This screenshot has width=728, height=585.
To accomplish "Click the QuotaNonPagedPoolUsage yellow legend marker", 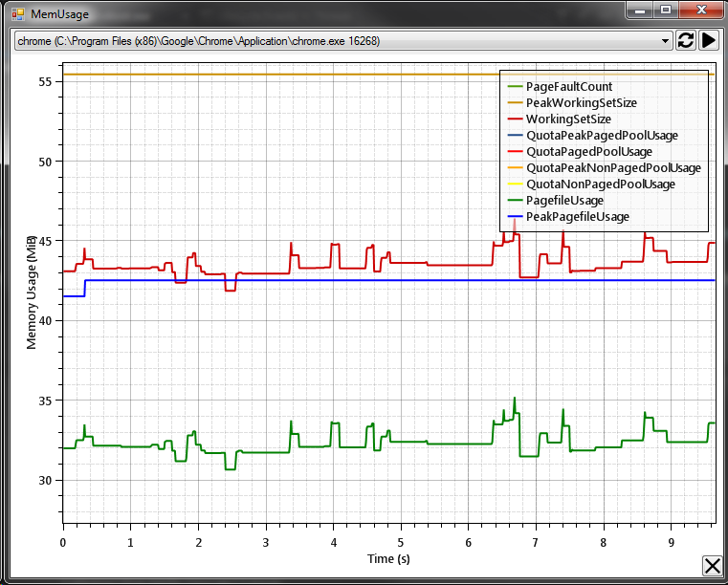I will 516,184.
